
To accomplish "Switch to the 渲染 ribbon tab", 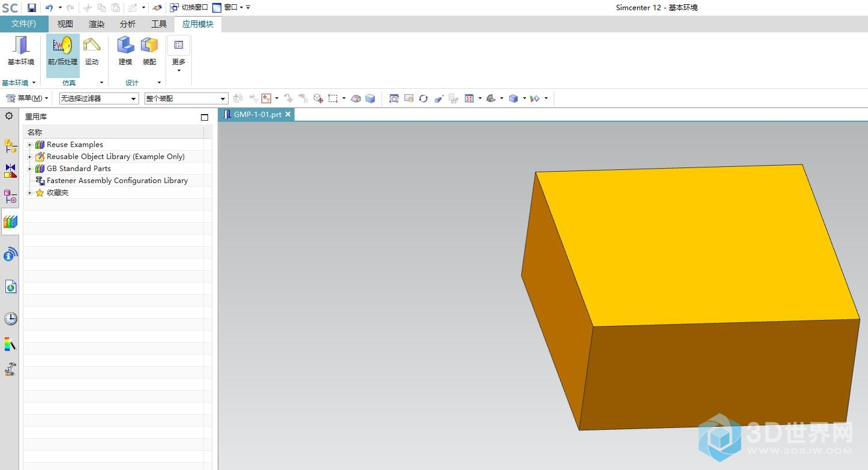I will click(x=97, y=24).
